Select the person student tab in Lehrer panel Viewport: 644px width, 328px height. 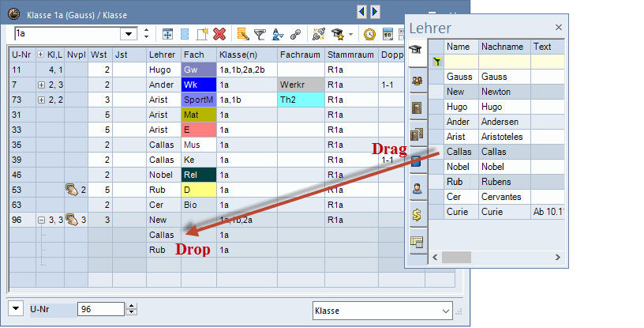[x=417, y=188]
